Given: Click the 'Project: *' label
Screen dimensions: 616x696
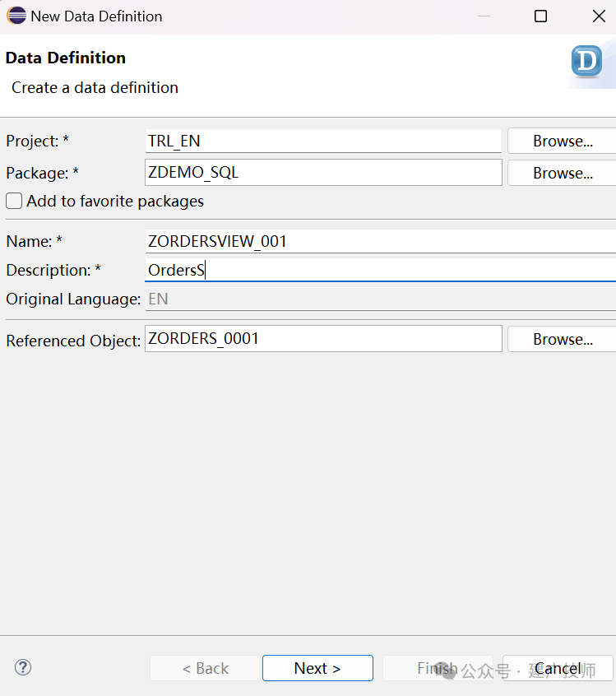Looking at the screenshot, I should (37, 142).
